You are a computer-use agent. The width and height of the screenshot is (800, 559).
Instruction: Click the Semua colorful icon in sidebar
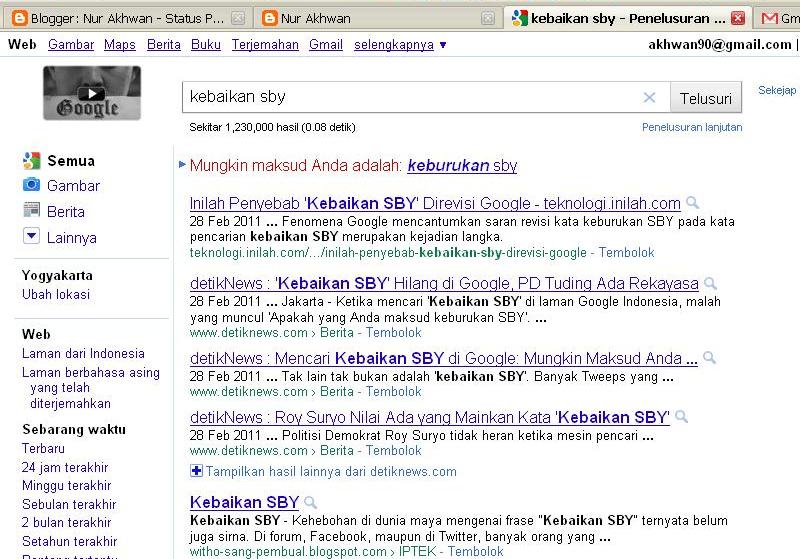tap(32, 161)
